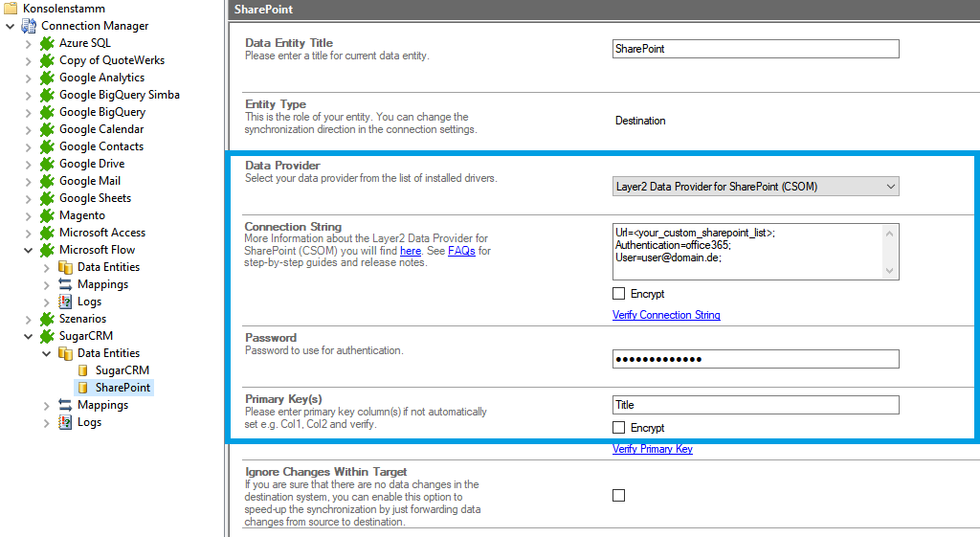Screen dimensions: 980x537
Task: Select the SharePoint data entity item
Action: [122, 388]
